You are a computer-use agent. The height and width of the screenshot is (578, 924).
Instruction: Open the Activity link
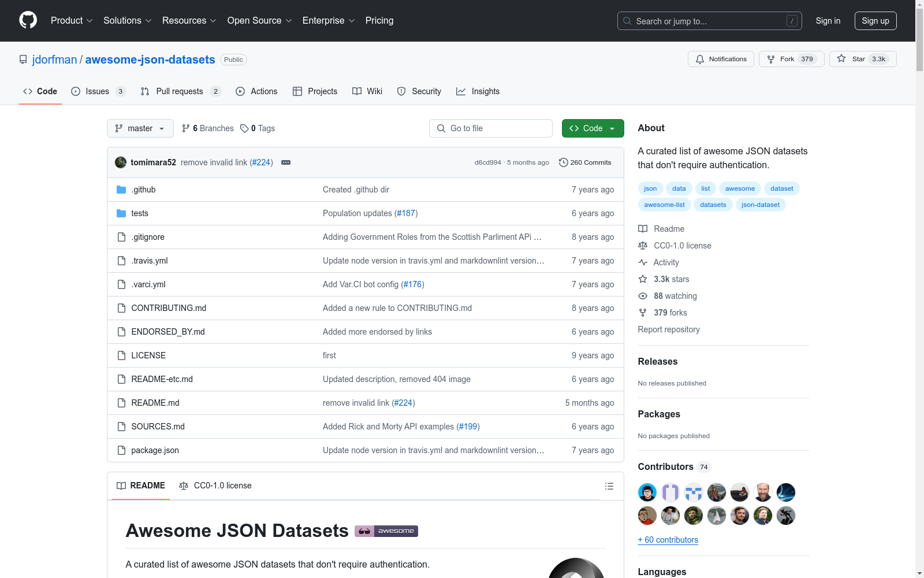tap(658, 262)
